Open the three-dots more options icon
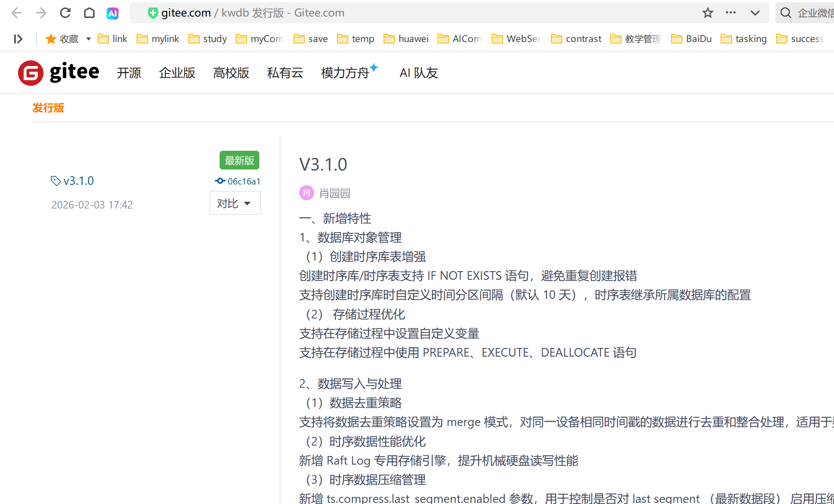Screen dimensions: 834x504 (730, 13)
